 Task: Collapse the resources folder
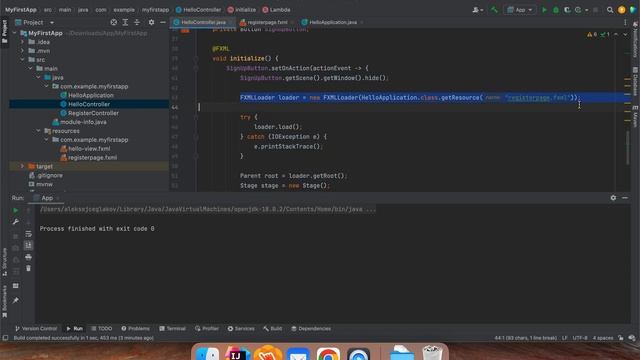point(38,131)
